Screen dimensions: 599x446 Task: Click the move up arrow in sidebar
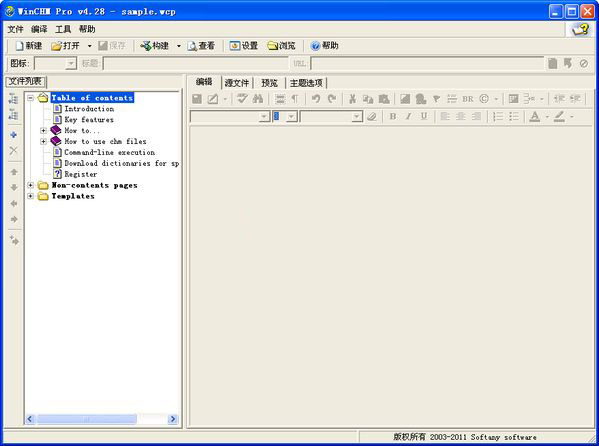pos(14,172)
